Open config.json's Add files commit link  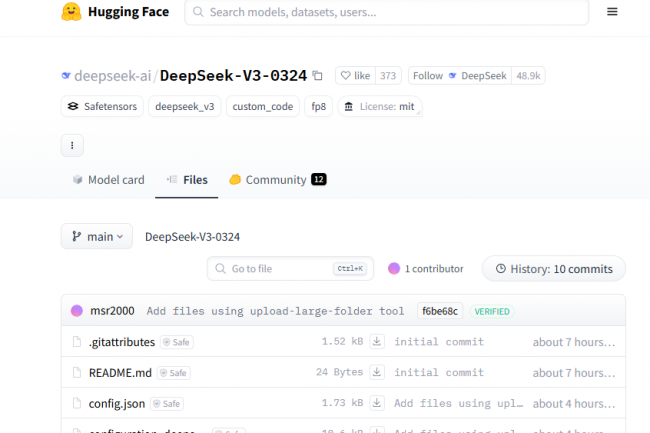click(458, 403)
